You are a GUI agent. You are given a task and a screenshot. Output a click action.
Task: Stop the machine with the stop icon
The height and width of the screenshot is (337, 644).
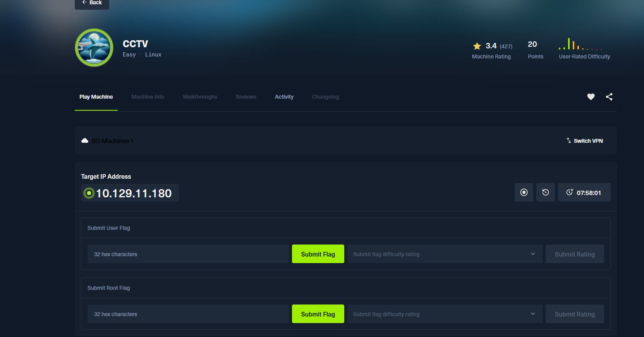pos(524,192)
